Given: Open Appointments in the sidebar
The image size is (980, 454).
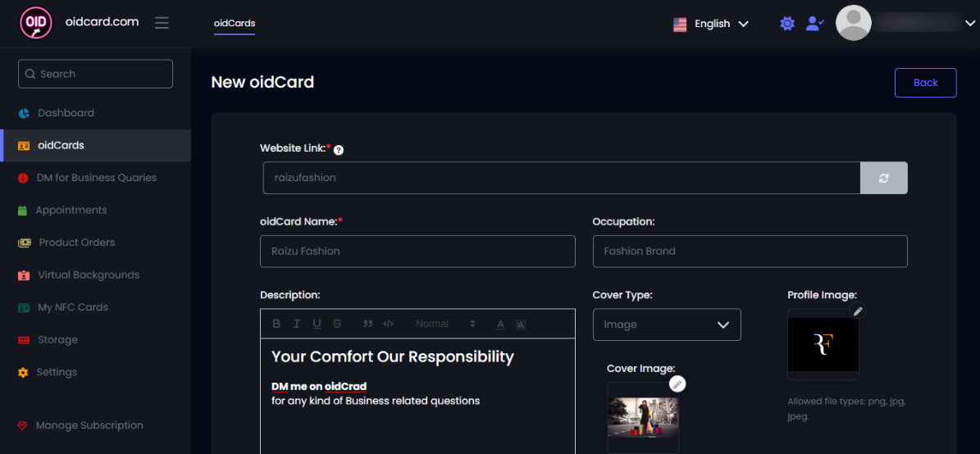Looking at the screenshot, I should 71,211.
